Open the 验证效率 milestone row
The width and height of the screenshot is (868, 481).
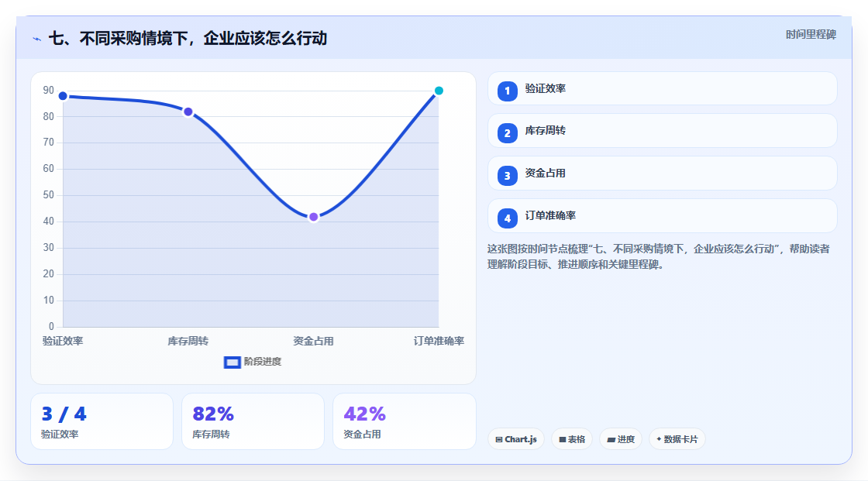pyautogui.click(x=662, y=88)
